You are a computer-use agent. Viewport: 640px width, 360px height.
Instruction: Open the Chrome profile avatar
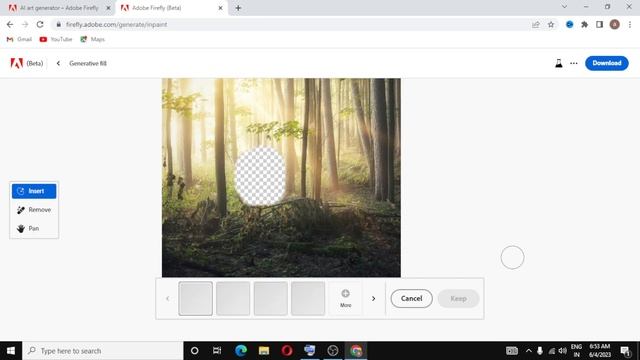(x=615, y=24)
